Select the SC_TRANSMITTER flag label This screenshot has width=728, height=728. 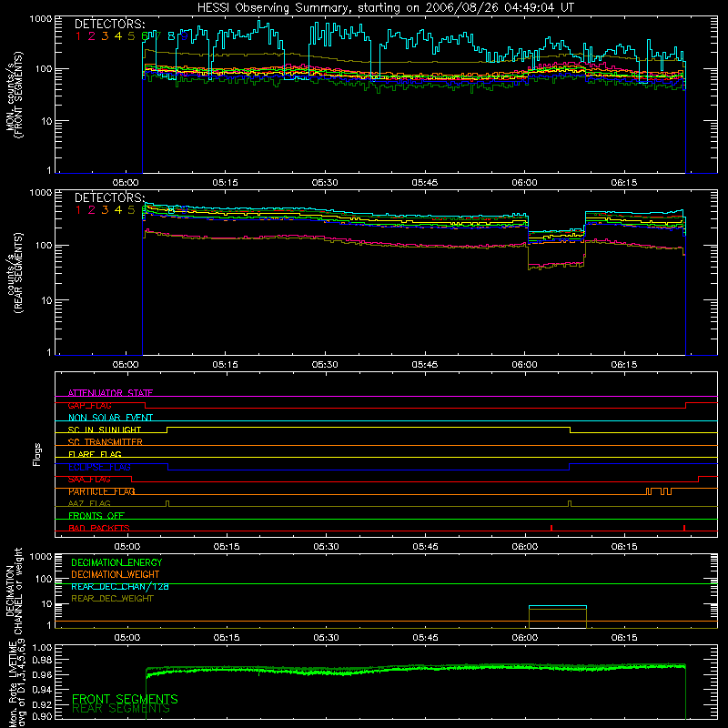[x=106, y=442]
